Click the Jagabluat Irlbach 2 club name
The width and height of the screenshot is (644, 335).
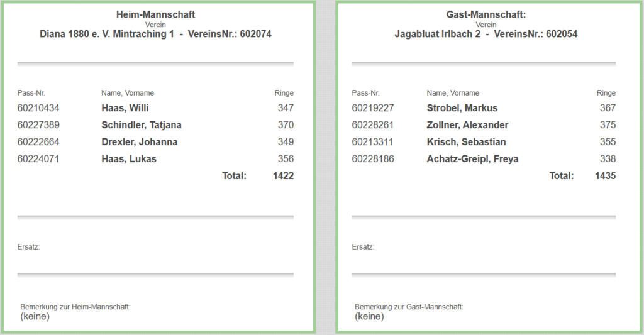437,34
